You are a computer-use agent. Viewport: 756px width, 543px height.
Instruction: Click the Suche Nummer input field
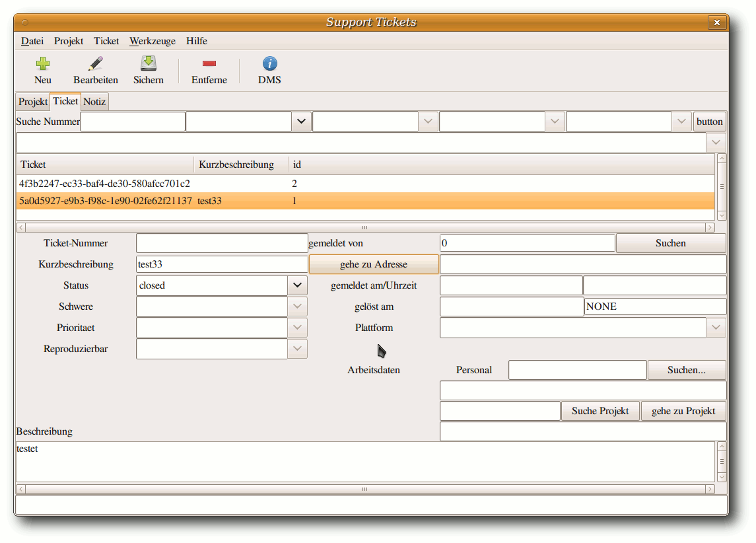tap(133, 122)
